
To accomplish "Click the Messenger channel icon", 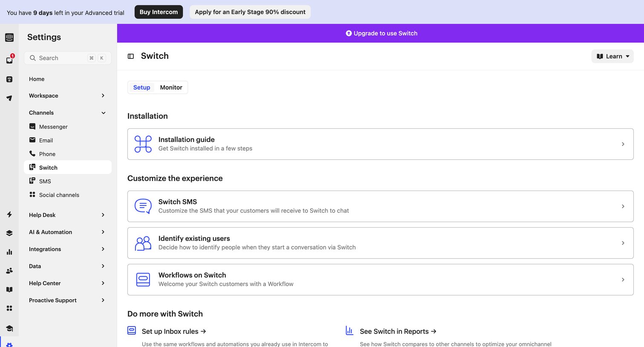I will coord(32,126).
